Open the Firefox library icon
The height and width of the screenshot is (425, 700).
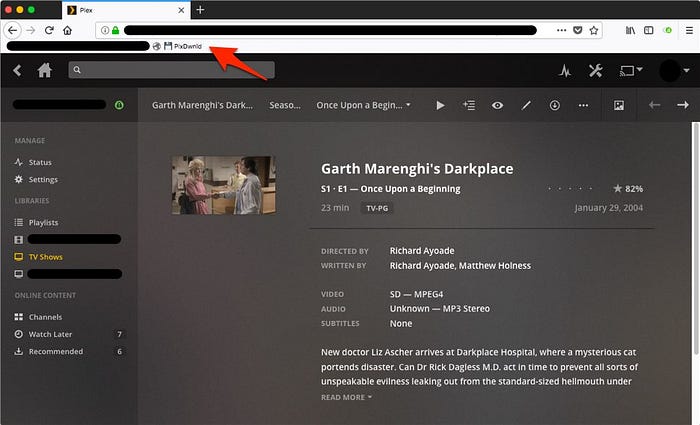630,30
